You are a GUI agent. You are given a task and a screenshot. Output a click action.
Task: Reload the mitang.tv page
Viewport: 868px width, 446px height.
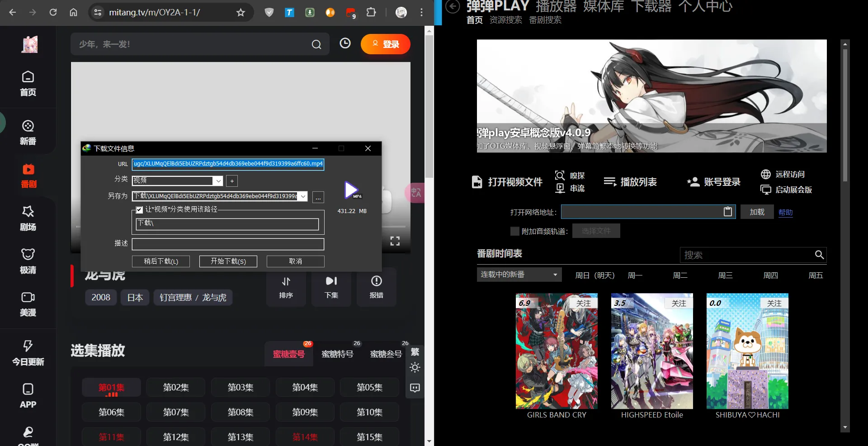click(53, 12)
